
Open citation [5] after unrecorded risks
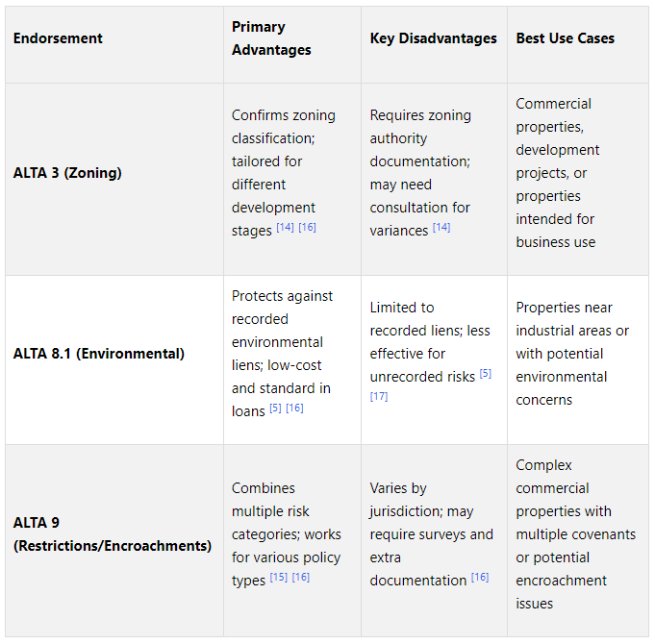(486, 373)
